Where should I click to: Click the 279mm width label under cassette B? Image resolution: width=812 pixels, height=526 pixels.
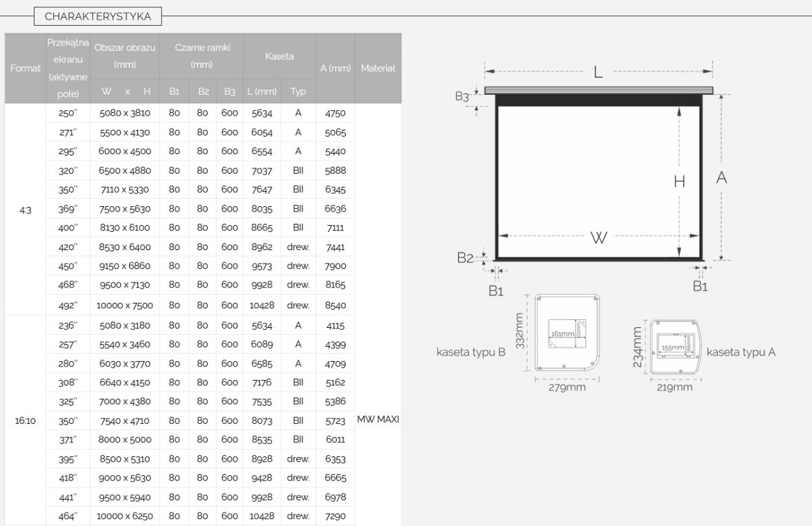pos(566,387)
